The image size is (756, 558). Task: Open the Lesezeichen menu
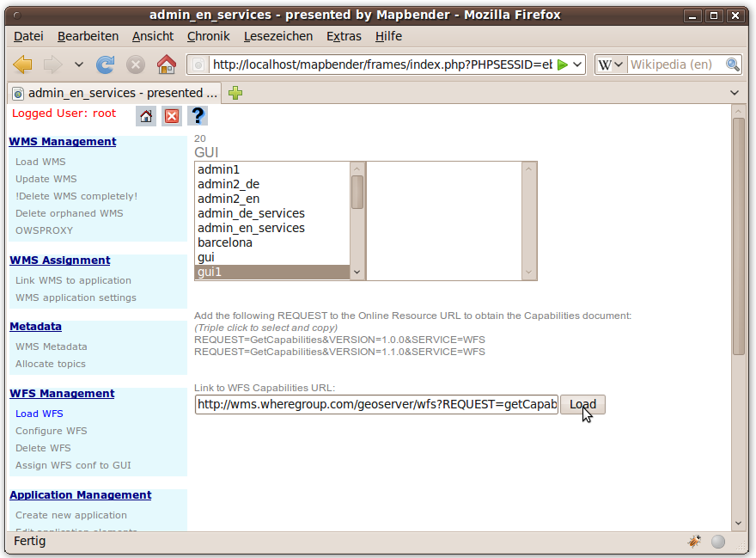point(278,36)
